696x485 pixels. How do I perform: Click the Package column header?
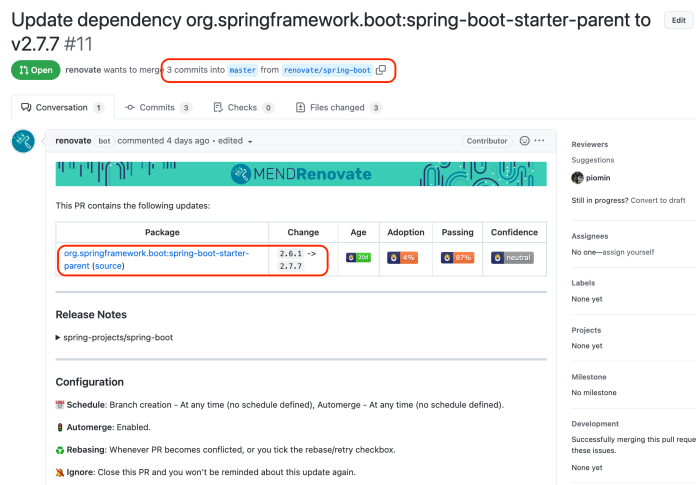(x=162, y=232)
